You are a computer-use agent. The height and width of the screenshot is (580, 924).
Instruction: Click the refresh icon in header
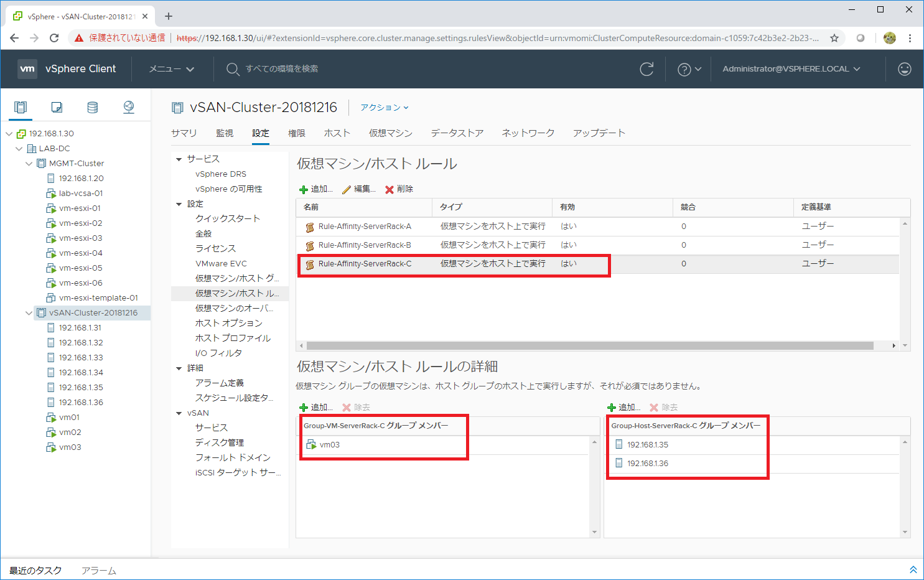(647, 69)
